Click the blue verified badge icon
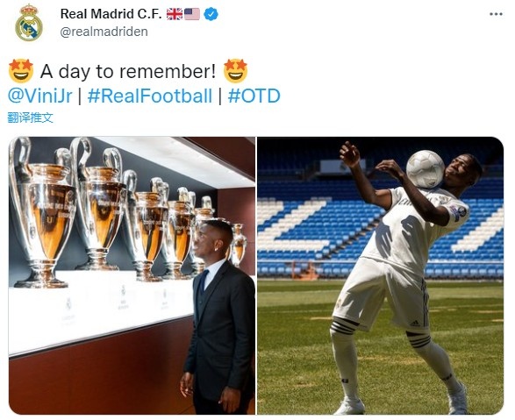This screenshot has width=515, height=420. [x=211, y=14]
